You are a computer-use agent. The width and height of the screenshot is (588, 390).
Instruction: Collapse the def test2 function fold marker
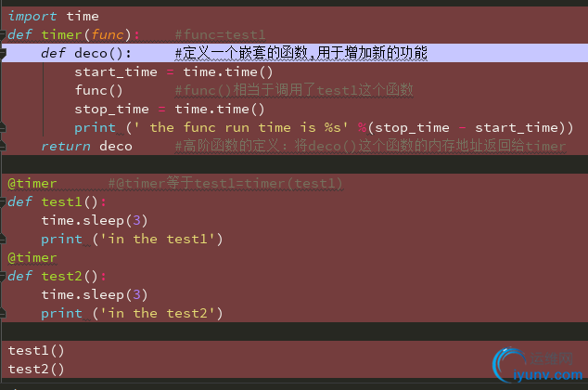click(x=4, y=277)
